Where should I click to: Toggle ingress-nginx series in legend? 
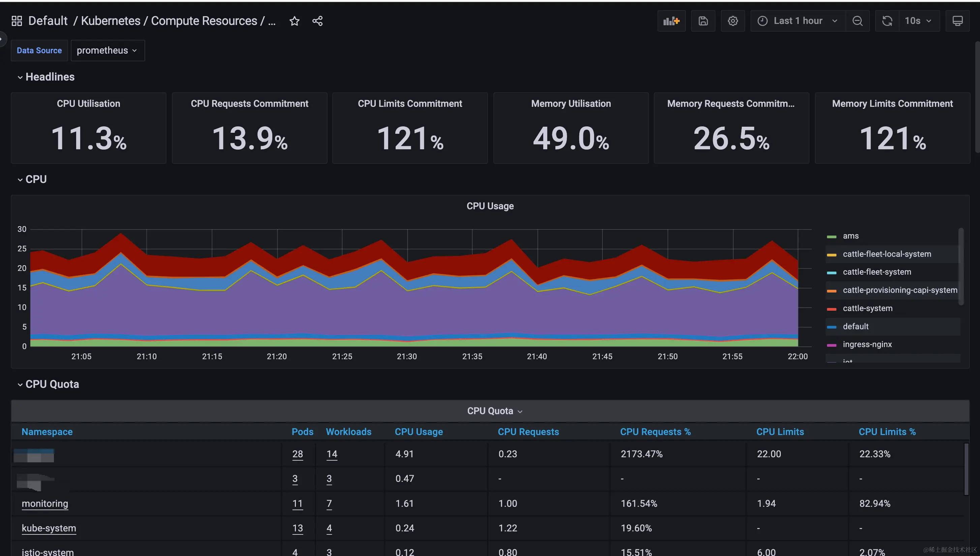[x=867, y=344]
